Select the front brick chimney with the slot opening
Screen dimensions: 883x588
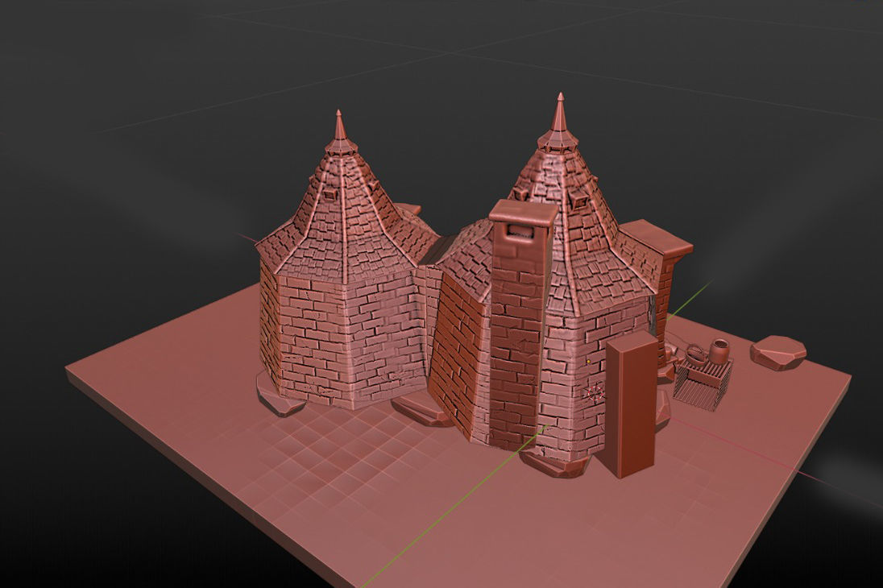pyautogui.click(x=518, y=327)
